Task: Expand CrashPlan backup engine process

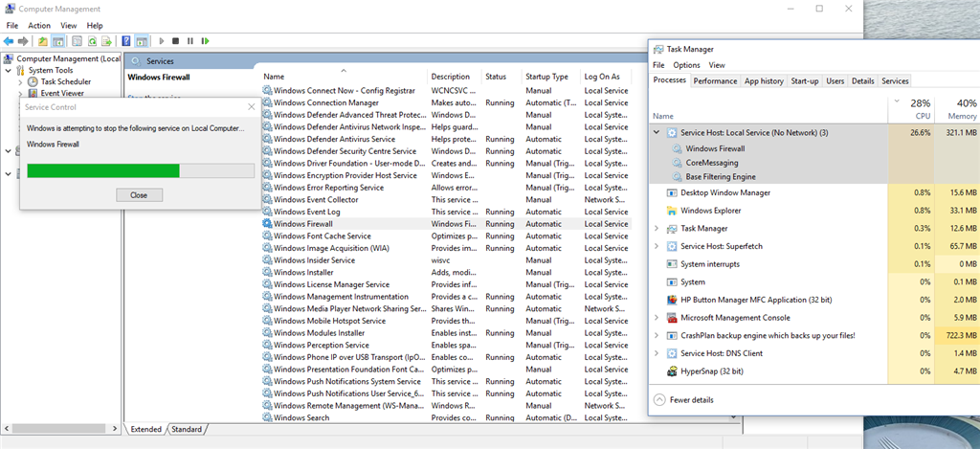Action: (657, 336)
